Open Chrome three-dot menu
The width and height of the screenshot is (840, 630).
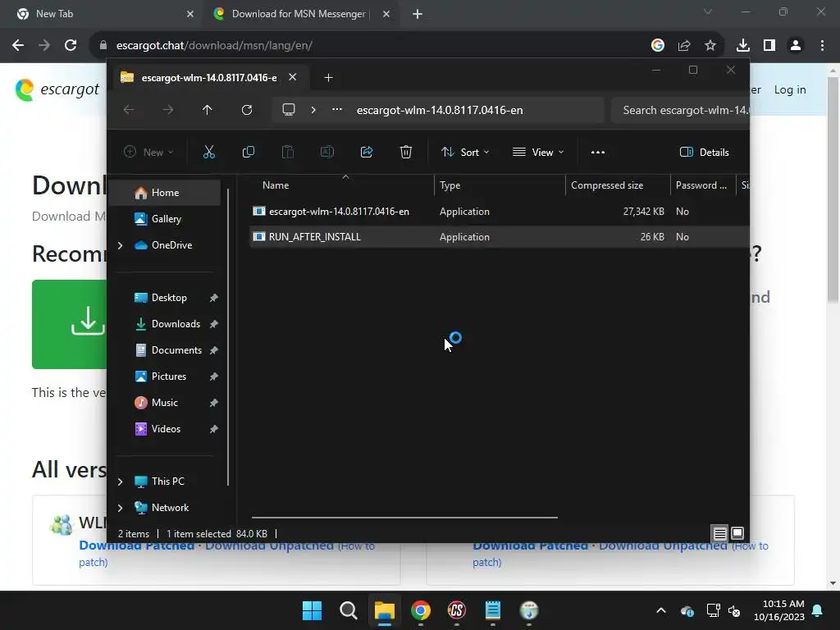(x=822, y=46)
